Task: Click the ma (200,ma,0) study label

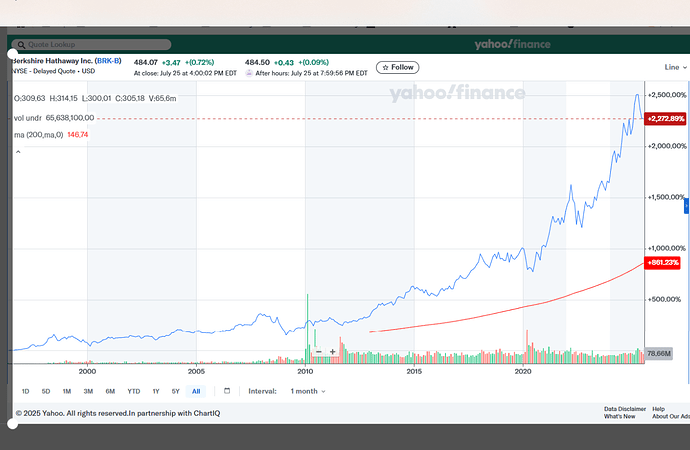Action: (x=39, y=135)
